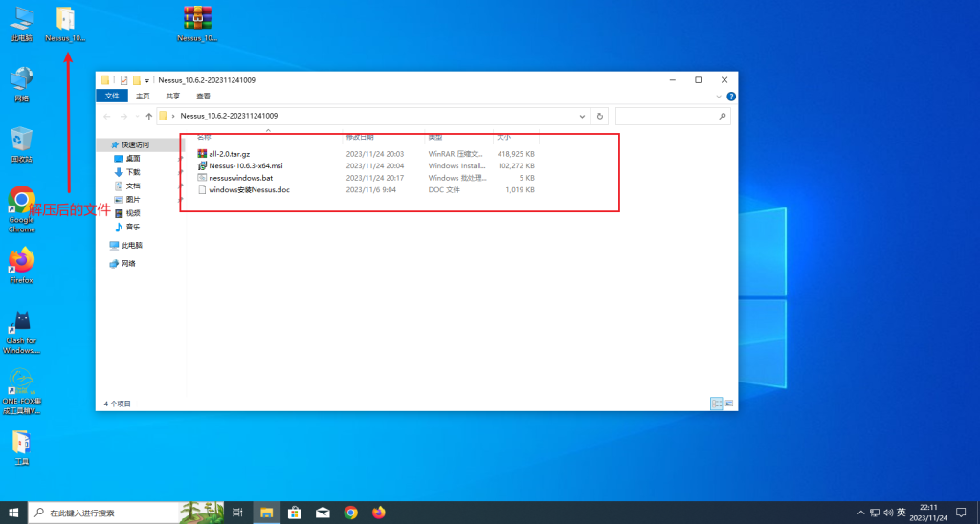This screenshot has height=524, width=980.
Task: Click the Firefox desktop shortcut
Action: (22, 261)
